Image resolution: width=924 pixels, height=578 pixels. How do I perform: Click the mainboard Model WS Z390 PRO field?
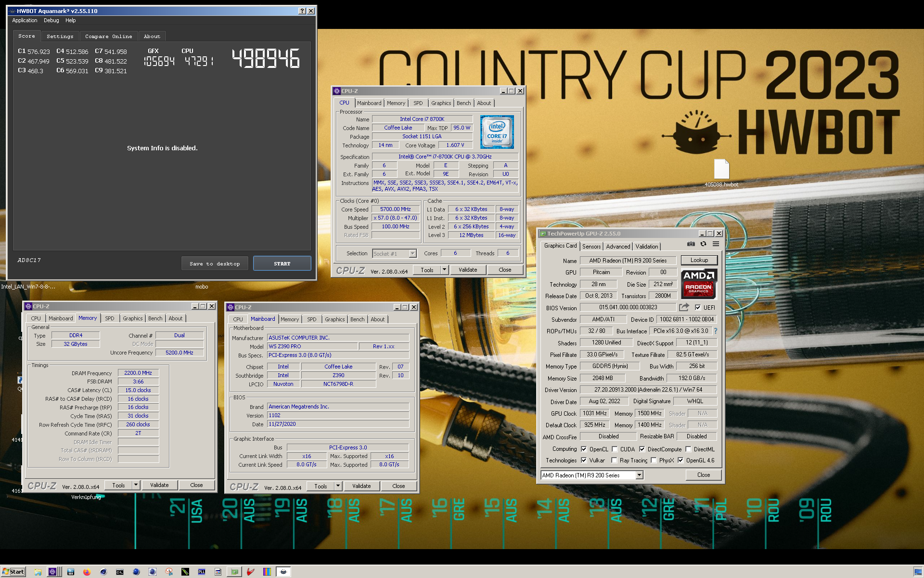(313, 346)
